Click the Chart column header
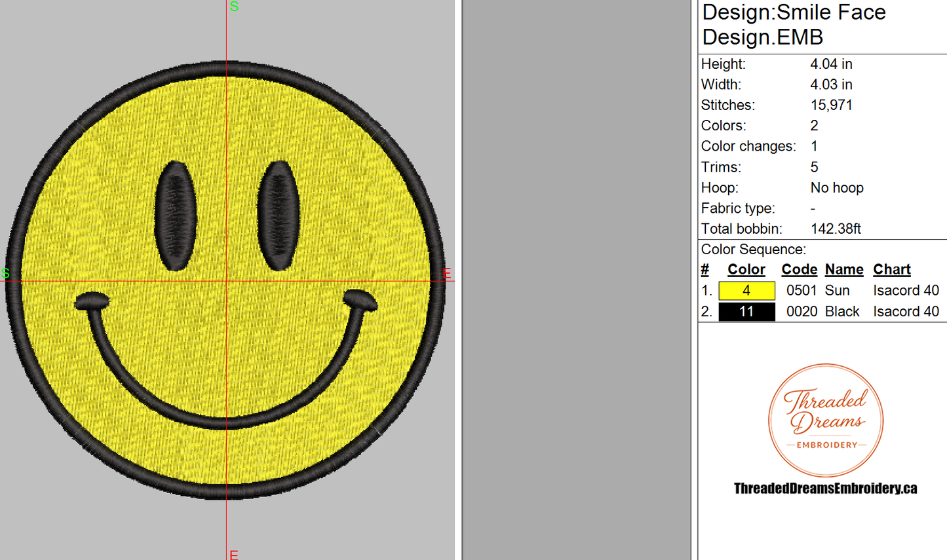Viewport: 947px width, 560px height. [892, 269]
